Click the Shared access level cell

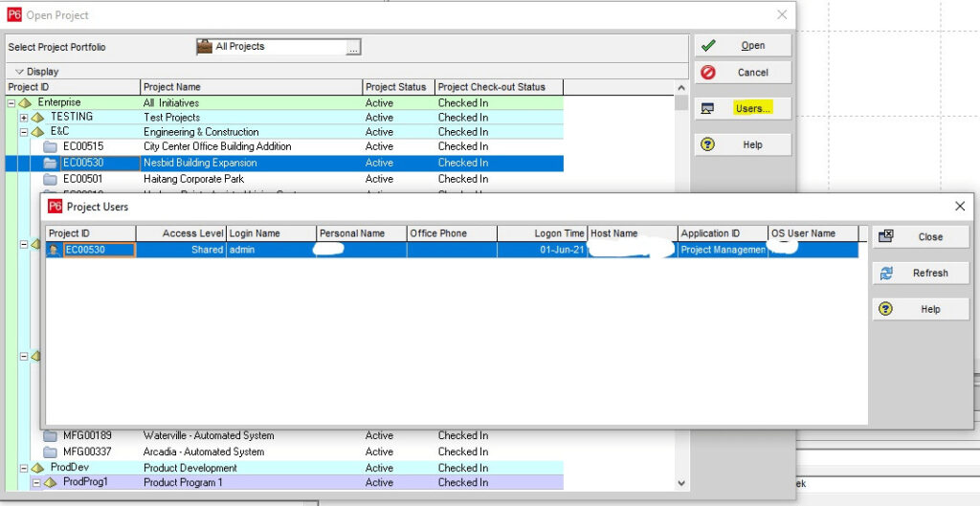coord(181,250)
